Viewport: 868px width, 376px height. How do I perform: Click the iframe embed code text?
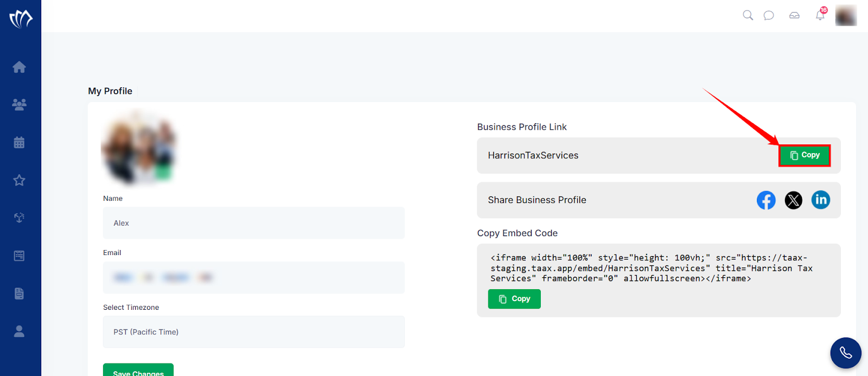pos(652,268)
